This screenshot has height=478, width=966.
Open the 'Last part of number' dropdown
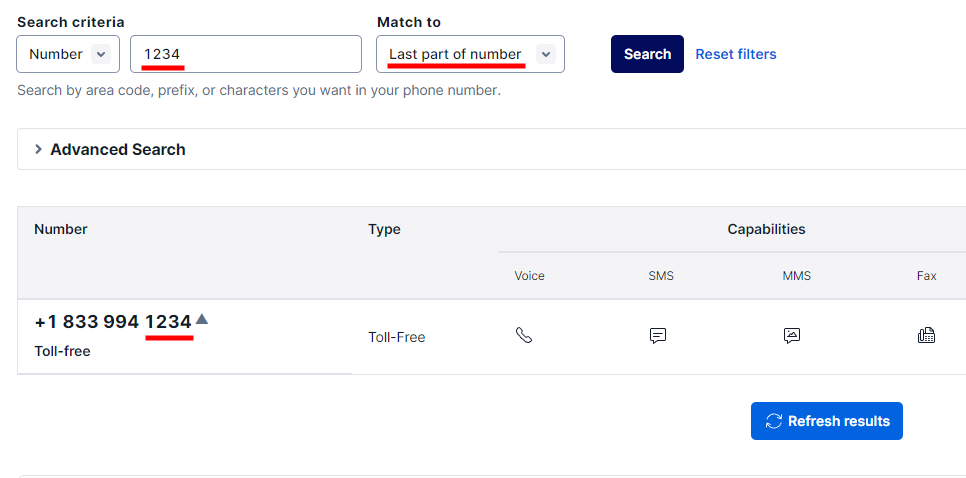pos(470,54)
